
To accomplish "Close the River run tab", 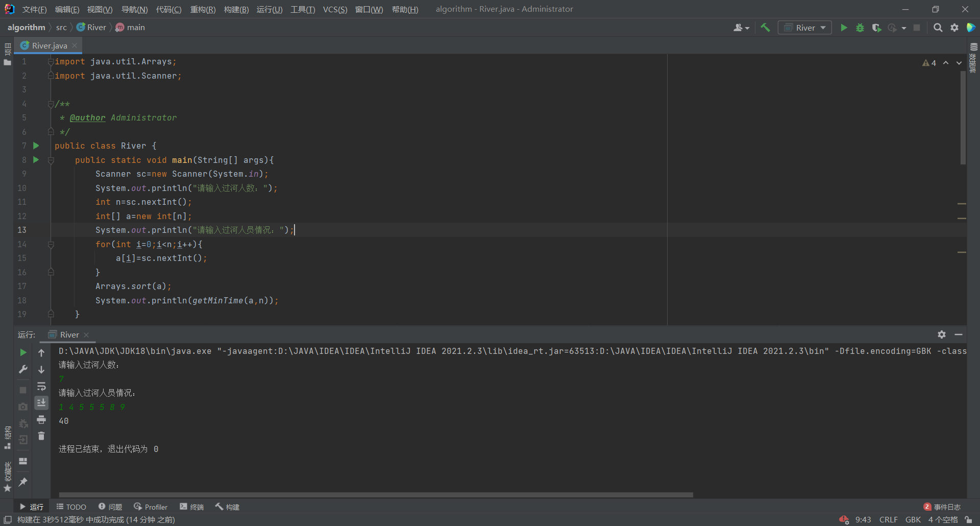I will [x=86, y=335].
